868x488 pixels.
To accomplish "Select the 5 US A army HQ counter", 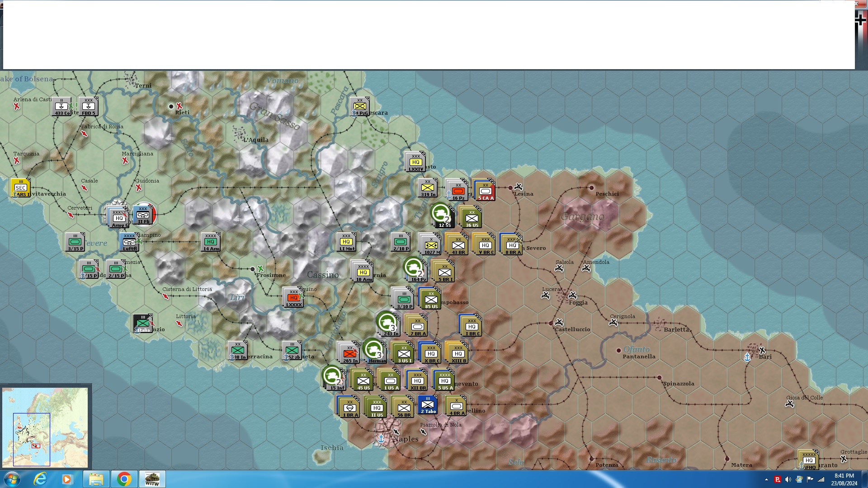I will 444,380.
